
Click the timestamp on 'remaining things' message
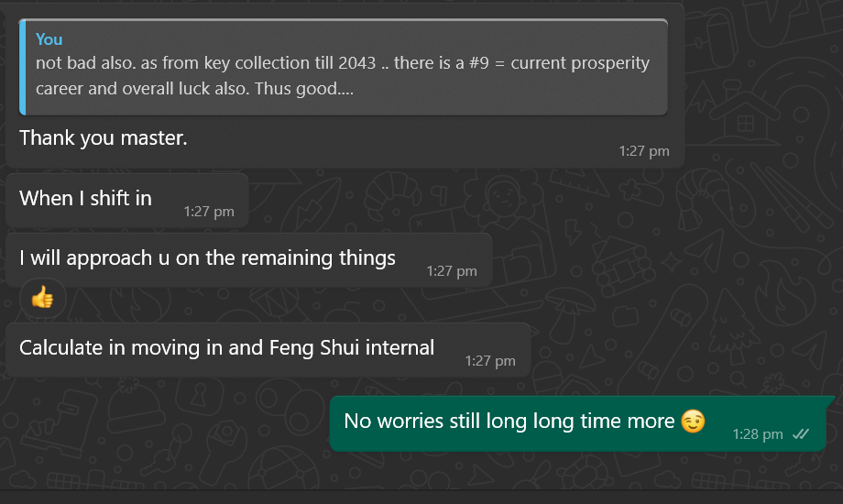pyautogui.click(x=452, y=271)
